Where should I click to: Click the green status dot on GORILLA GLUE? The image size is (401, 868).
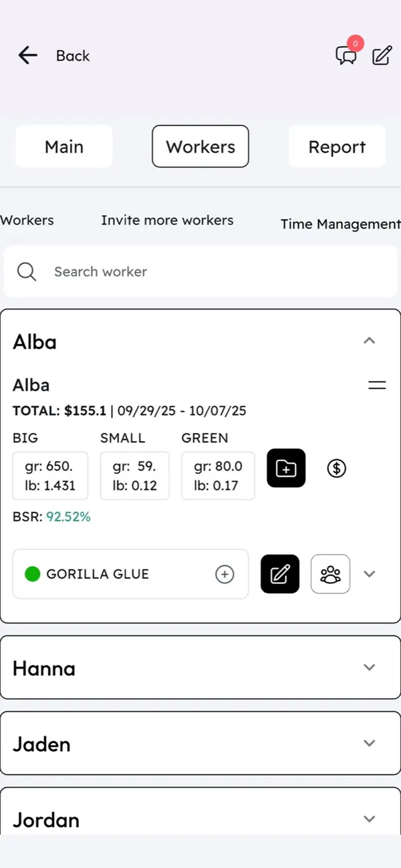pos(33,574)
